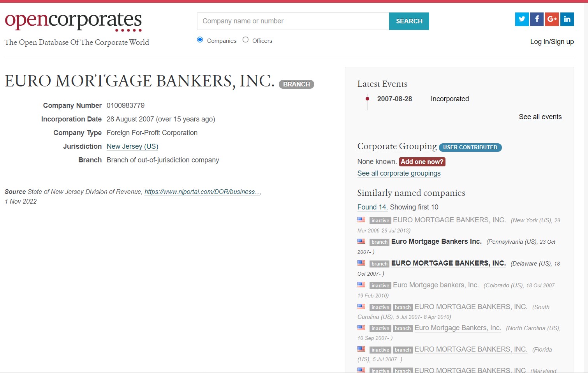Focus the company name or number field
This screenshot has width=588, height=373.
(293, 21)
